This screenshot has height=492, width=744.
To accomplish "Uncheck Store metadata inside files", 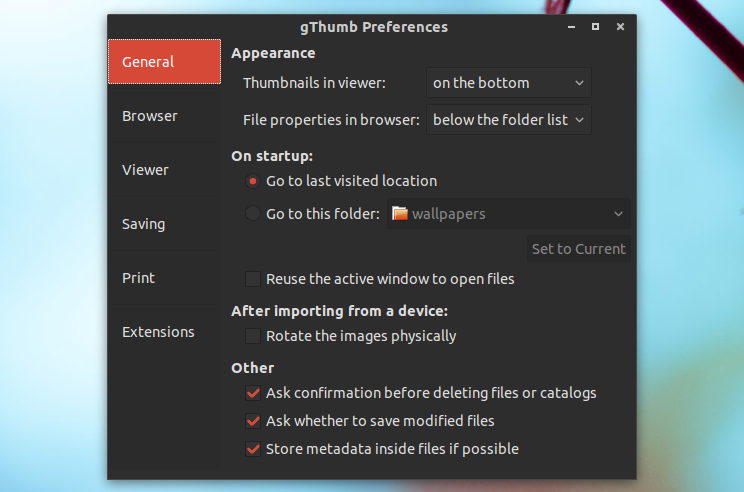I will pyautogui.click(x=253, y=449).
